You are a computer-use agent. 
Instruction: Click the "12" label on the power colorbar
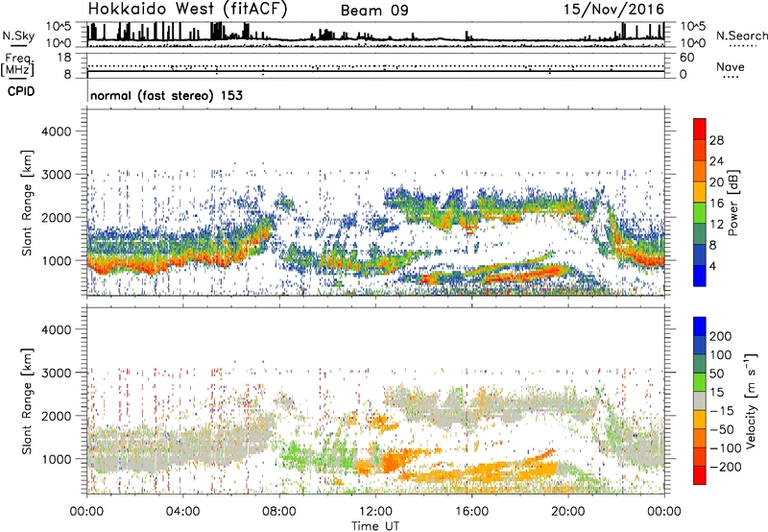pyautogui.click(x=716, y=225)
